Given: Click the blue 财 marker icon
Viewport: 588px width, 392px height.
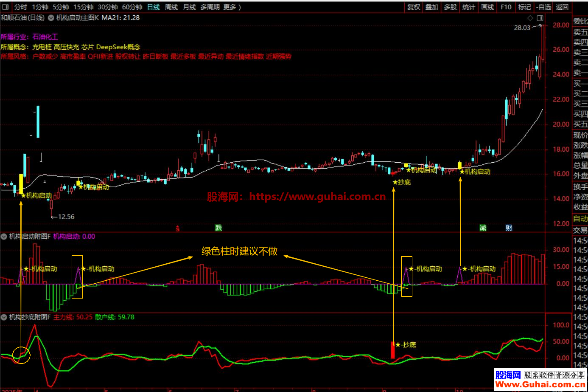Looking at the screenshot, I should (509, 228).
